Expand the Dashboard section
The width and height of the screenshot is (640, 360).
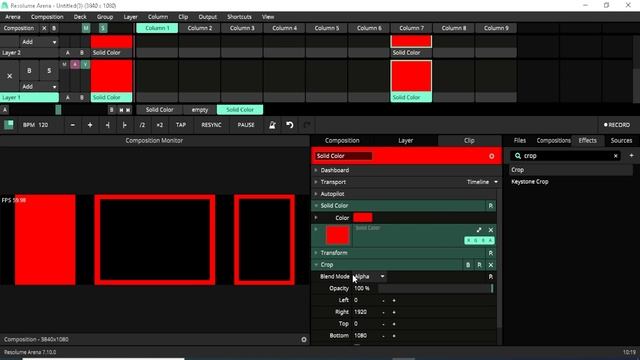tap(316, 170)
